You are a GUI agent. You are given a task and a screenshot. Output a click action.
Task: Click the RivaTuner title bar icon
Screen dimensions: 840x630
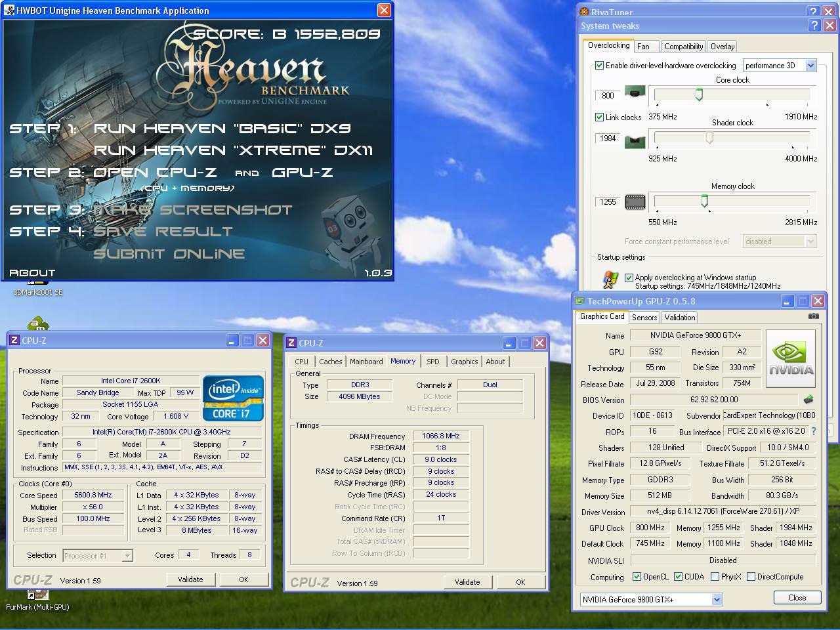[585, 12]
